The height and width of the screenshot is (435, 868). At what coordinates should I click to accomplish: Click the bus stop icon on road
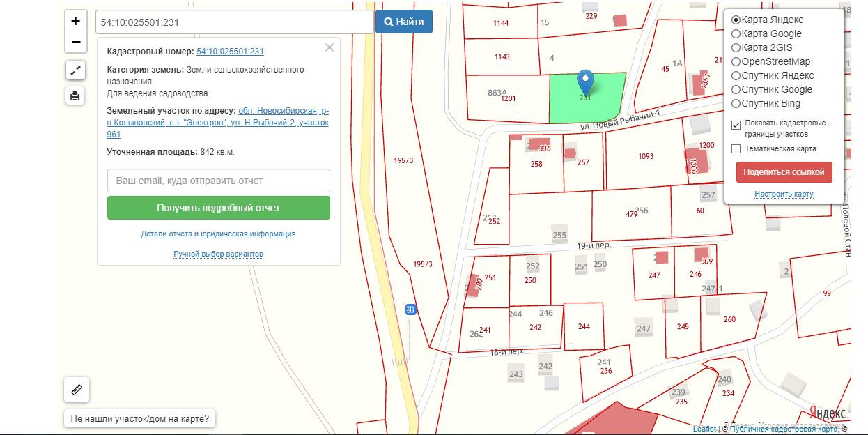tap(411, 310)
